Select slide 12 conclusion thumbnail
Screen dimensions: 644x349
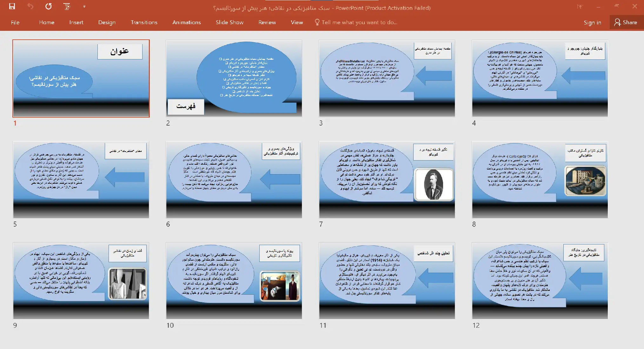(540, 281)
